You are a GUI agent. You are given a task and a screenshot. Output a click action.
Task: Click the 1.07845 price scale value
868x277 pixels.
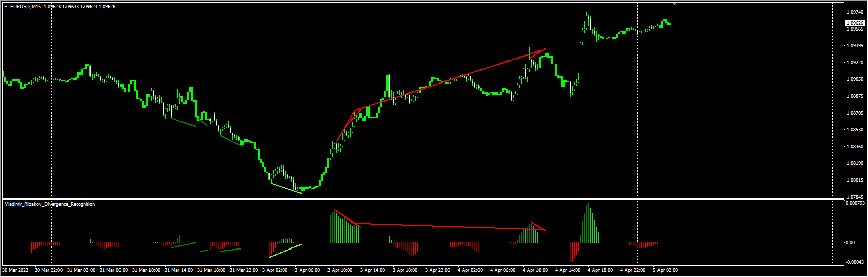click(855, 197)
